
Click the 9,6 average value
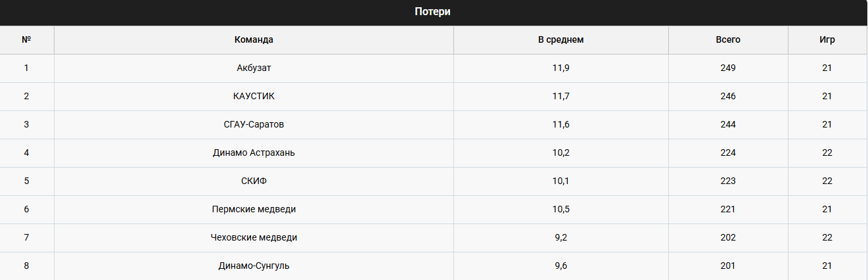(560, 266)
